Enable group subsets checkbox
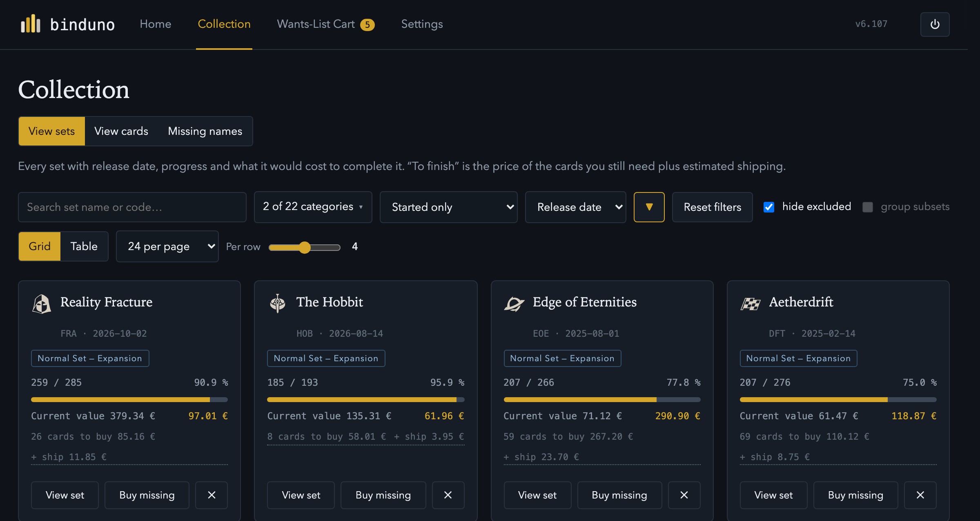The height and width of the screenshot is (521, 980). pyautogui.click(x=868, y=207)
